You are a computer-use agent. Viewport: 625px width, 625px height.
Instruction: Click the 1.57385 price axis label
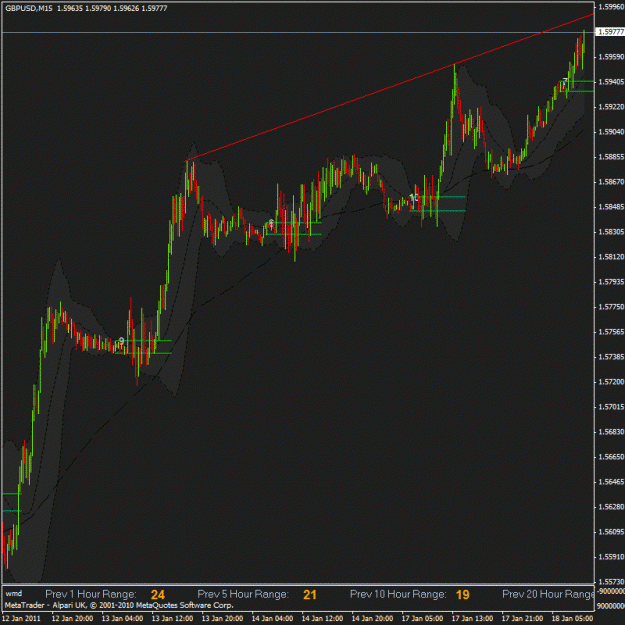coord(611,357)
